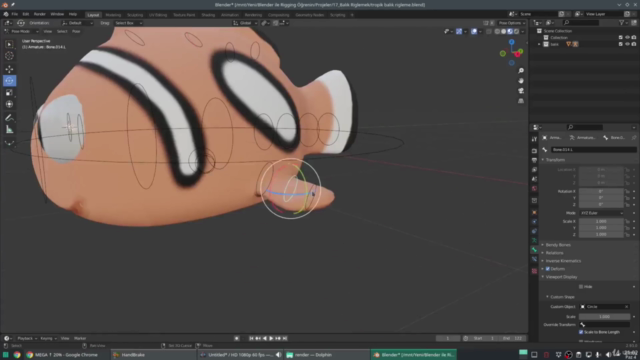Viewport: 640px width, 360px height.
Task: Select the Transform tool in left toolbar
Action: click(9, 104)
